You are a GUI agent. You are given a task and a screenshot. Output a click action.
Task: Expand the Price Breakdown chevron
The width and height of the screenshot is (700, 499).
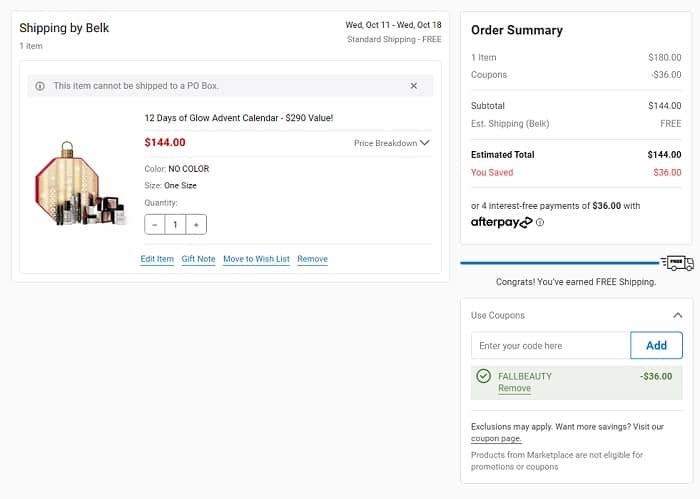pyautogui.click(x=425, y=143)
